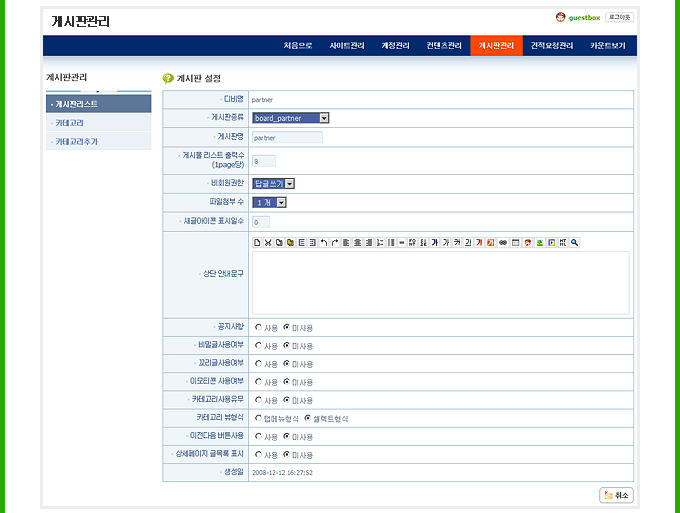
Task: Select 사용 radio for 비밀글사용여부
Action: pyautogui.click(x=259, y=345)
